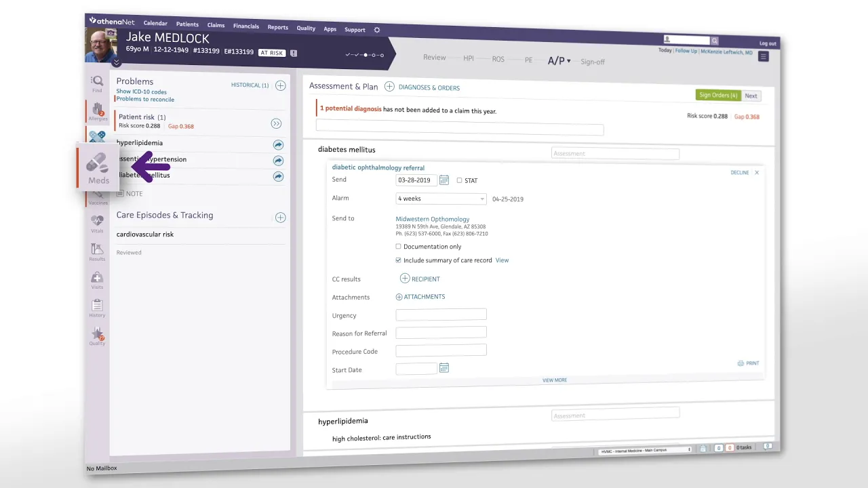
Task: Click the Urgency input field
Action: [441, 314]
